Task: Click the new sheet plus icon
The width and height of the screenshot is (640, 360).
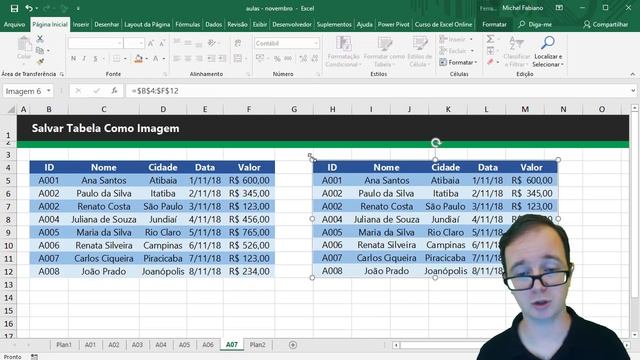Action: pos(293,345)
